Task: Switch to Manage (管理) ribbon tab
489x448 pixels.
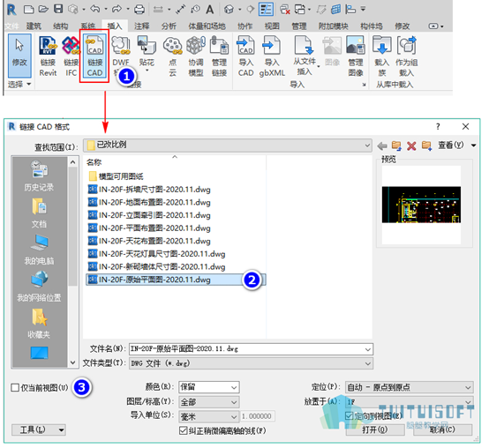Action: (x=298, y=26)
